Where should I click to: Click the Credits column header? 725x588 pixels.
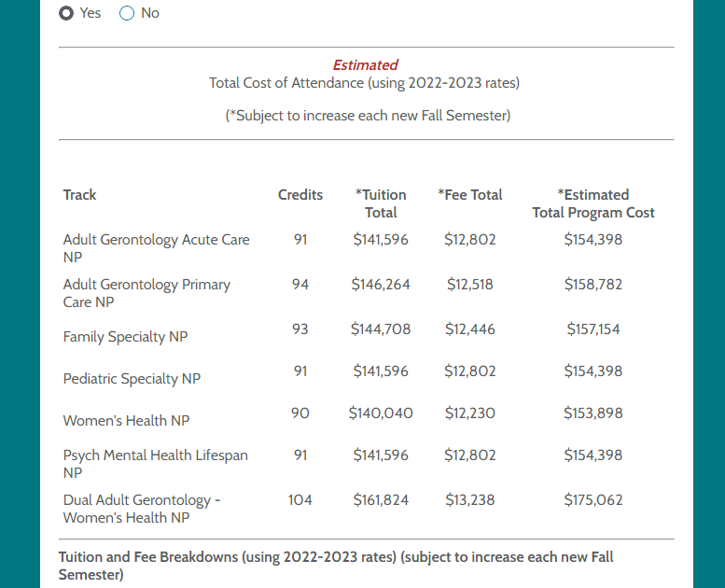[300, 195]
